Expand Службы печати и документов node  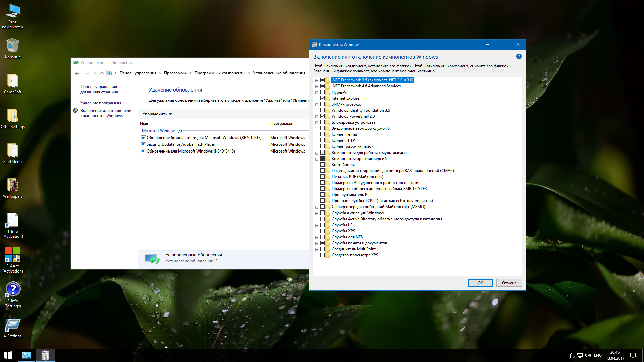pos(317,243)
